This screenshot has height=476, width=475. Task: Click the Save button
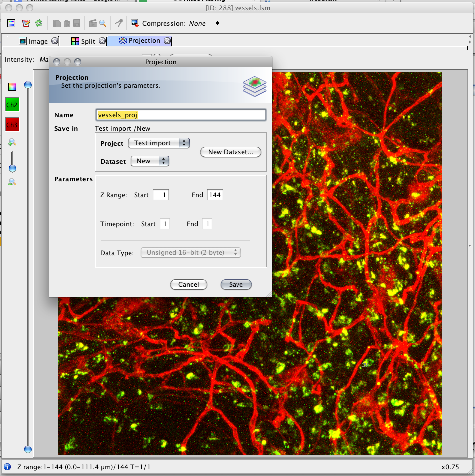click(236, 284)
